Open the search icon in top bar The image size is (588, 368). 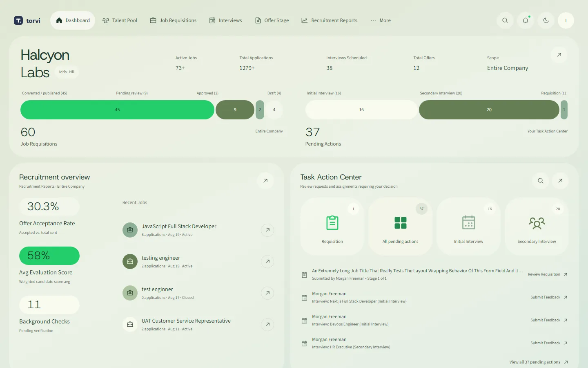click(505, 20)
